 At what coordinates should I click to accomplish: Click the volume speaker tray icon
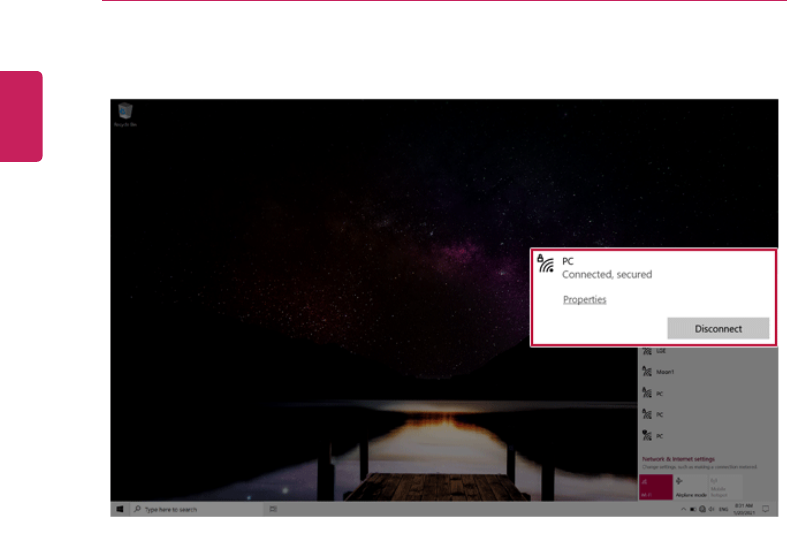pos(712,509)
